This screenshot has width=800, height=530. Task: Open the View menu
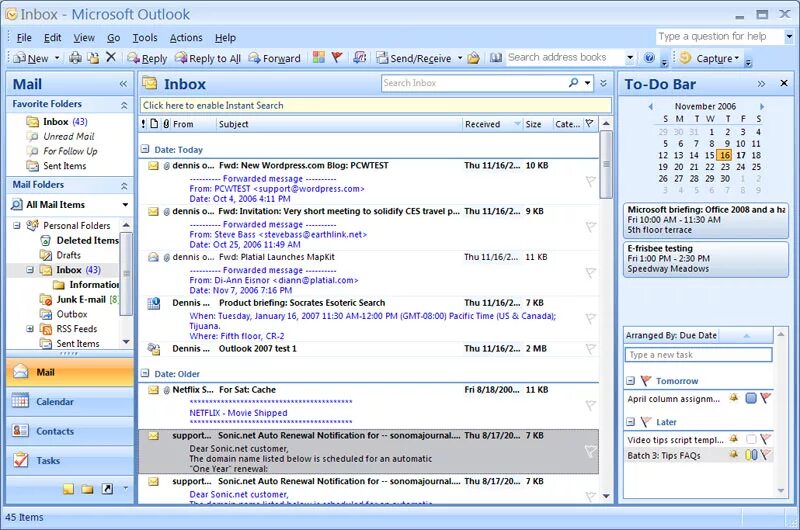tap(84, 38)
